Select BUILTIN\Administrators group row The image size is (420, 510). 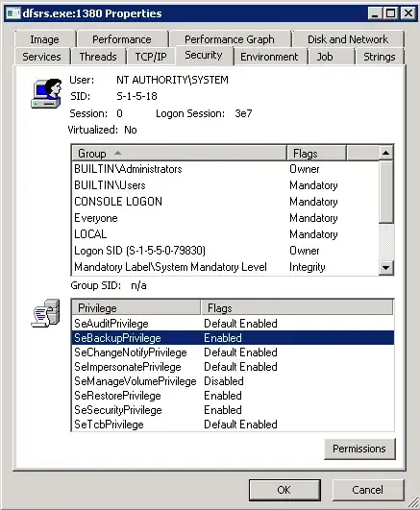point(225,169)
